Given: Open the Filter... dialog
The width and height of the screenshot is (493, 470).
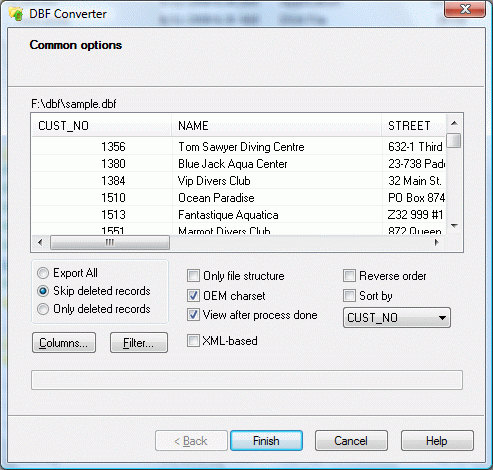Looking at the screenshot, I should [x=139, y=343].
